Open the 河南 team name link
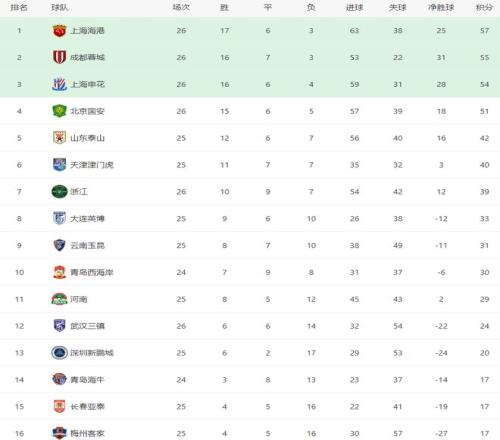 [79, 299]
